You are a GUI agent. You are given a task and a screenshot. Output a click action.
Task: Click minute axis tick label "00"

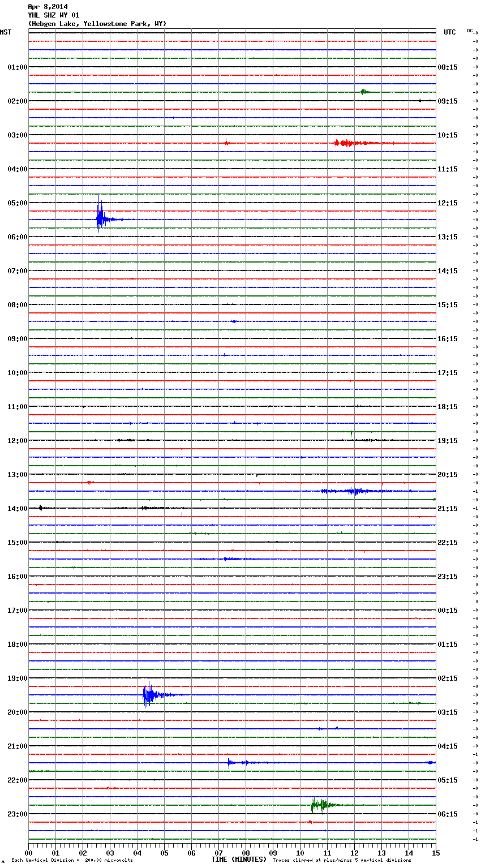[28, 853]
